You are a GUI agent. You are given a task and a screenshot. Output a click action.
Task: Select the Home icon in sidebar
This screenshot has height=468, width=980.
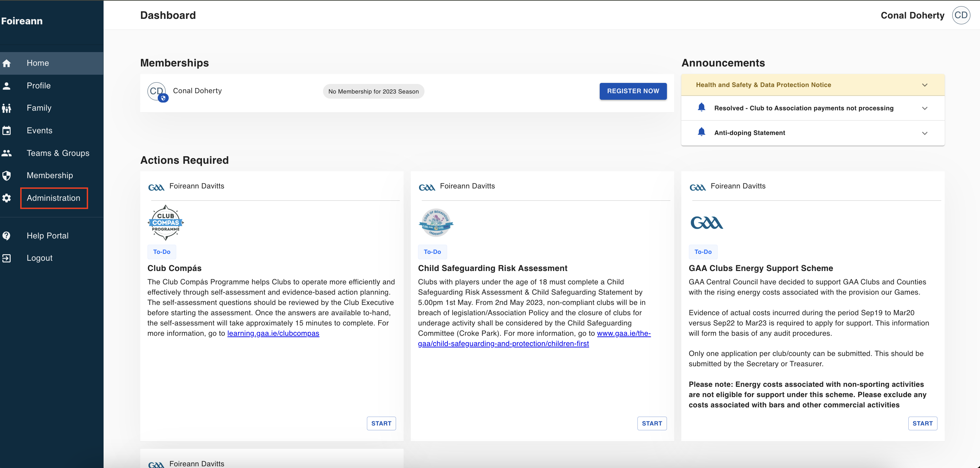pyautogui.click(x=7, y=63)
